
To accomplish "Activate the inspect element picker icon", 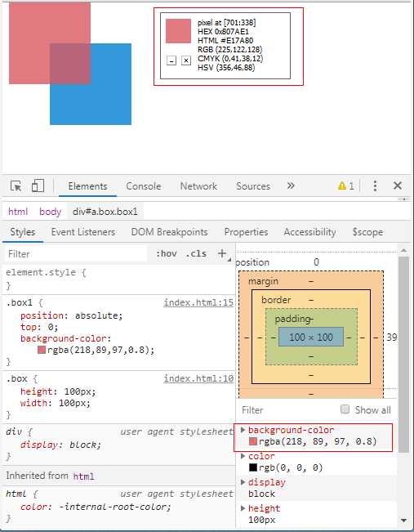I will pyautogui.click(x=16, y=186).
